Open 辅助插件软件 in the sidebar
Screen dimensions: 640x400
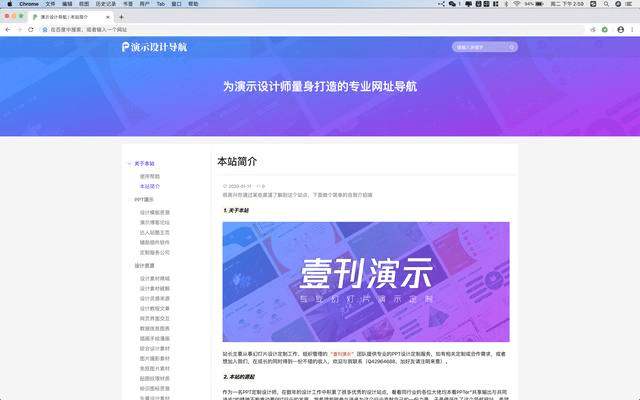(154, 242)
